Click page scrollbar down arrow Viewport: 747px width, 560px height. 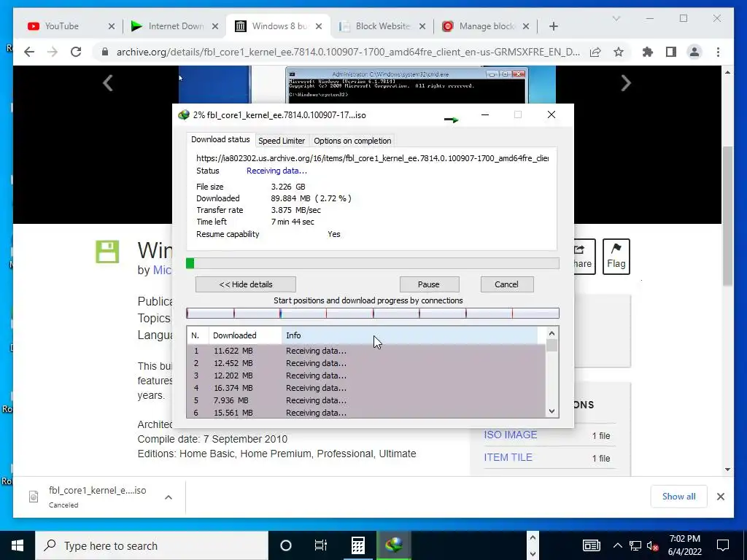(727, 470)
